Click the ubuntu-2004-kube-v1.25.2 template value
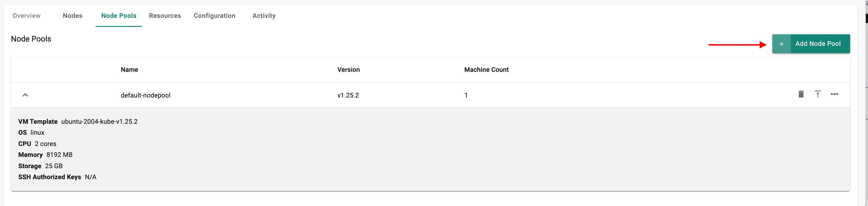 [x=99, y=121]
